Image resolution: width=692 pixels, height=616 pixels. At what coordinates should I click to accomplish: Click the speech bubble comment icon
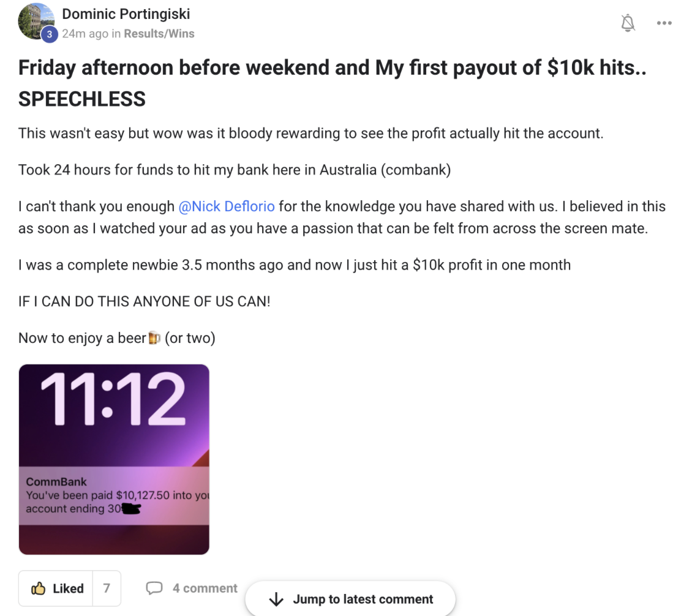pyautogui.click(x=154, y=588)
